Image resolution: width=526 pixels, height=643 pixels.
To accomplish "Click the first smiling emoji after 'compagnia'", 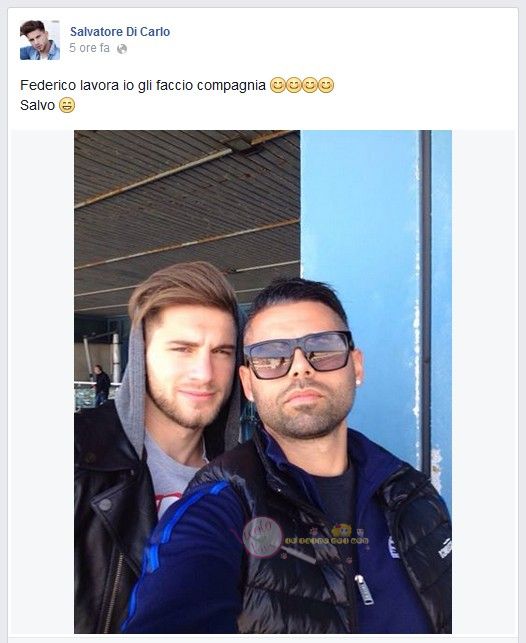I will tap(278, 85).
